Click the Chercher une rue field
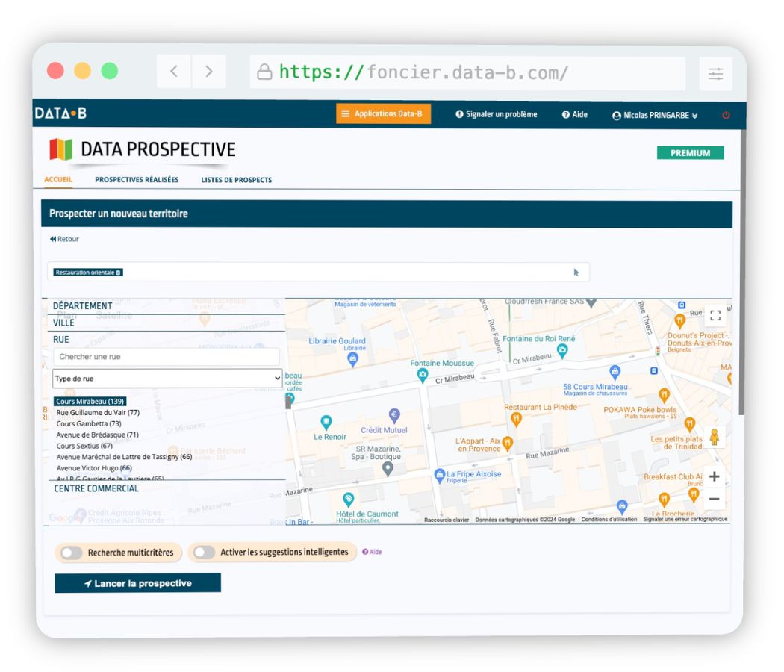This screenshot has width=784, height=672. 166,356
